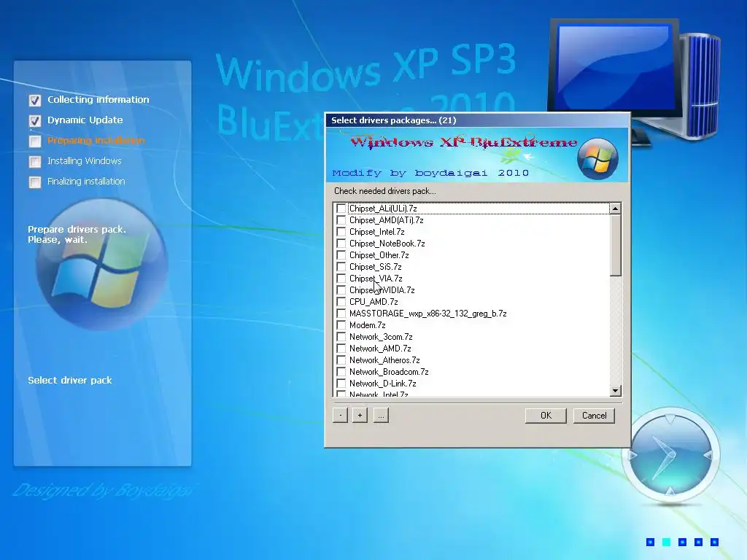This screenshot has width=747, height=560.
Task: Click the Network_Broadcom.7z entry text
Action: click(389, 372)
